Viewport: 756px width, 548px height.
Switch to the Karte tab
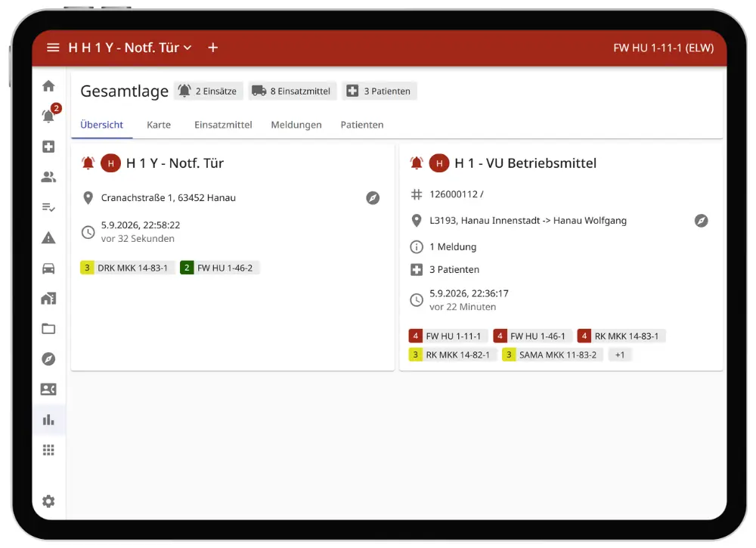[x=159, y=125]
